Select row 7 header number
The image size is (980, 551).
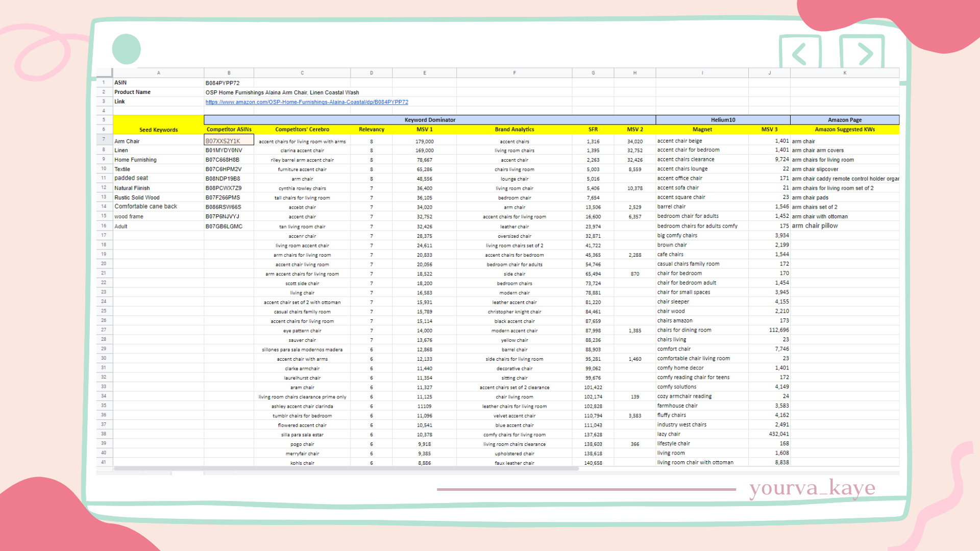point(104,139)
